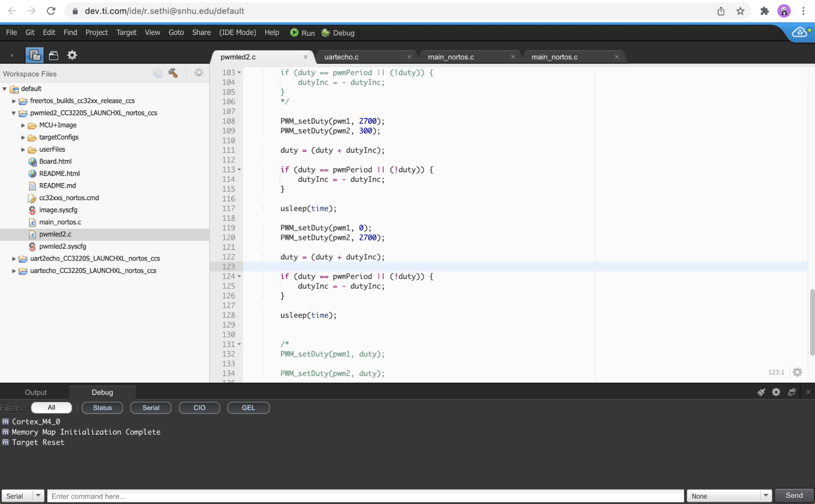Click the Enter command here input field
The width and height of the screenshot is (815, 504).
click(x=365, y=496)
